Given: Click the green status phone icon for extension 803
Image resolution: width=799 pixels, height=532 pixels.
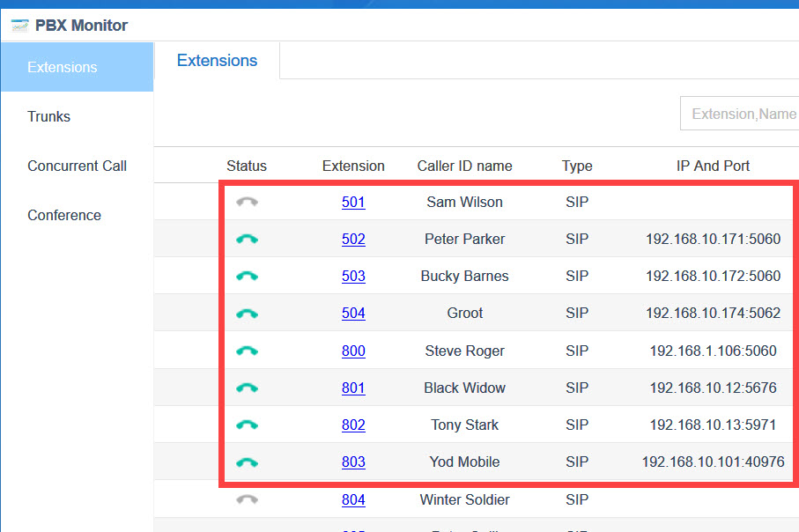Looking at the screenshot, I should [x=248, y=462].
